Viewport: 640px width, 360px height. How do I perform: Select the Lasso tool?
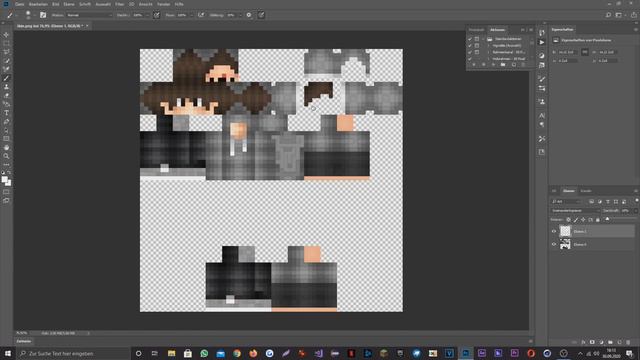pos(6,52)
